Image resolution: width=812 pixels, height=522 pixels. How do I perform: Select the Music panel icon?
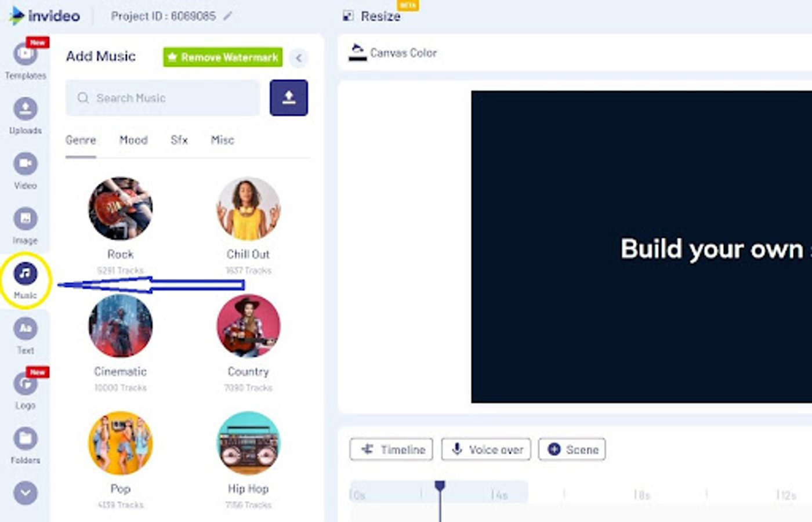[x=25, y=274]
